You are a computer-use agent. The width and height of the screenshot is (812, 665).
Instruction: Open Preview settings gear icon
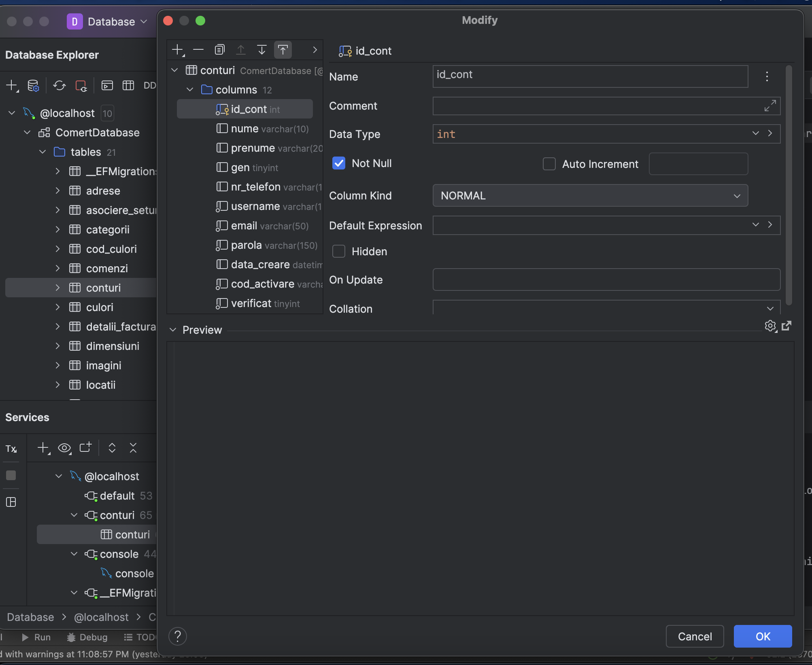[x=770, y=326]
